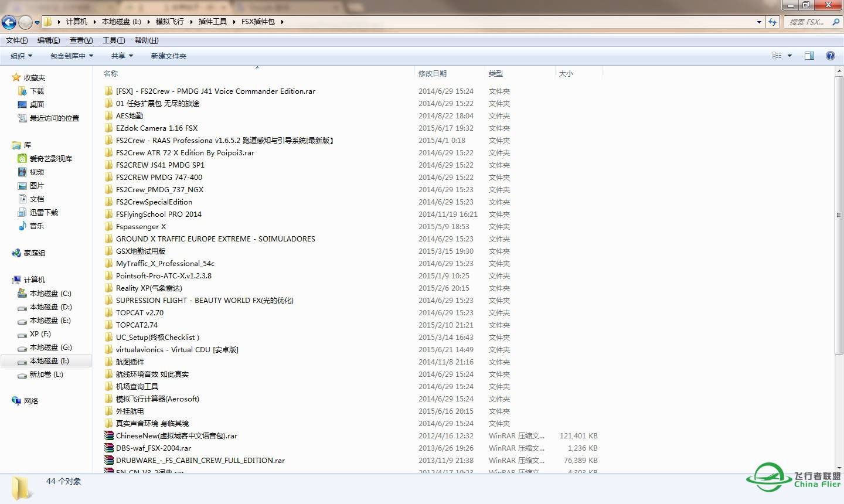Select 本地磁盘 (G:) in the navigation pane
This screenshot has height=504, width=844.
click(50, 347)
